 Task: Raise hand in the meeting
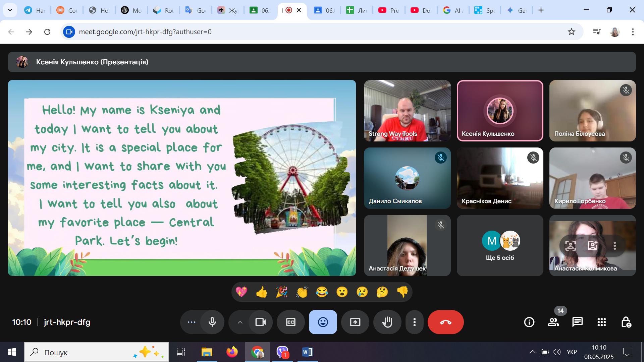(x=387, y=322)
